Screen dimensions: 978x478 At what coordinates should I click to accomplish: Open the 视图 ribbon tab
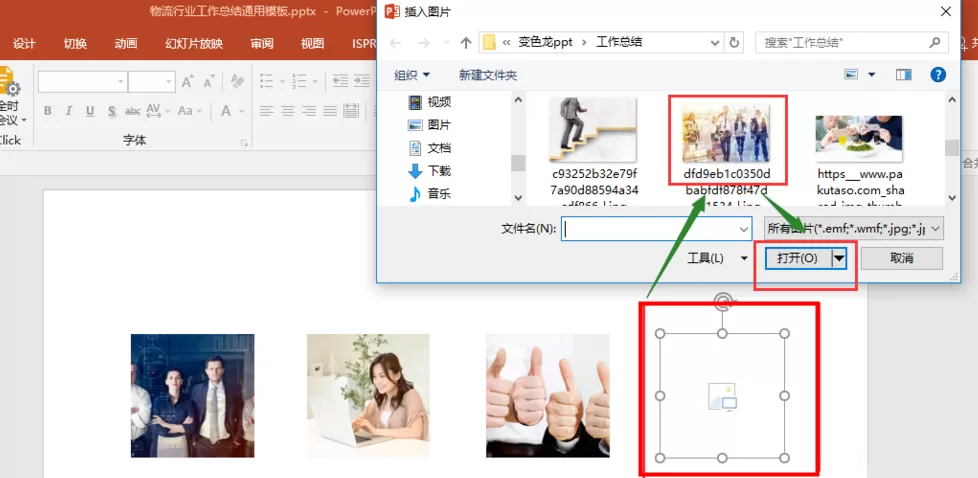(x=312, y=44)
